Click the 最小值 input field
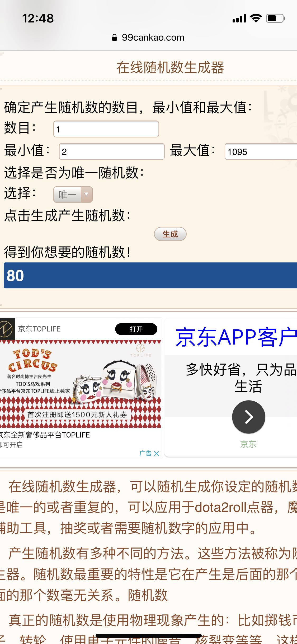The height and width of the screenshot is (644, 297). 112,151
